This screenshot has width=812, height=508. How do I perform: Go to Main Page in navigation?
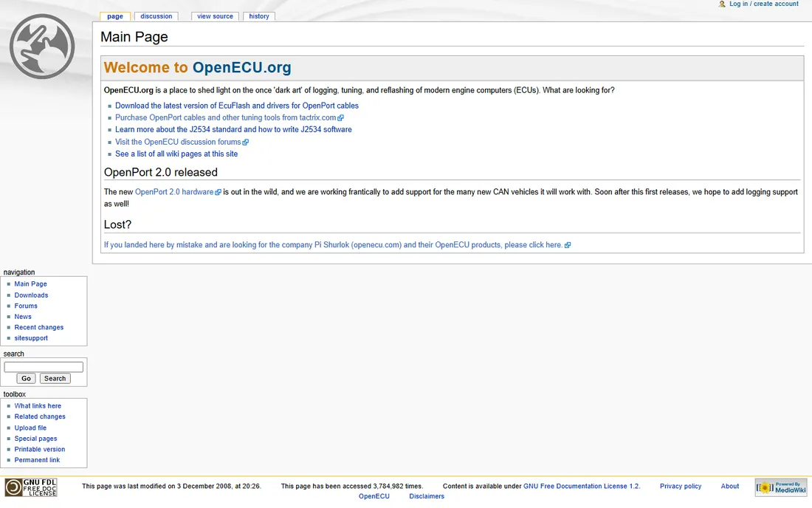[30, 284]
